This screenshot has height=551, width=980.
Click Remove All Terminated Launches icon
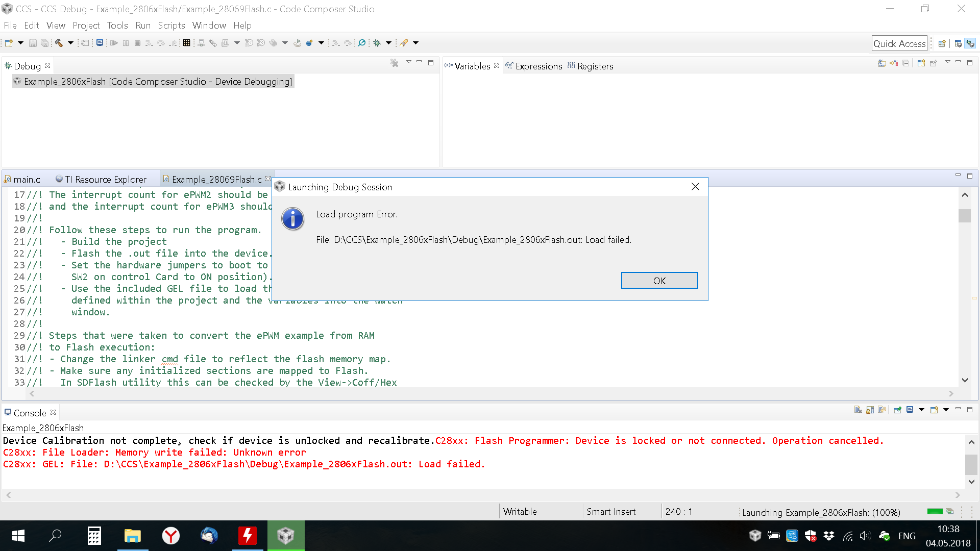pyautogui.click(x=394, y=63)
